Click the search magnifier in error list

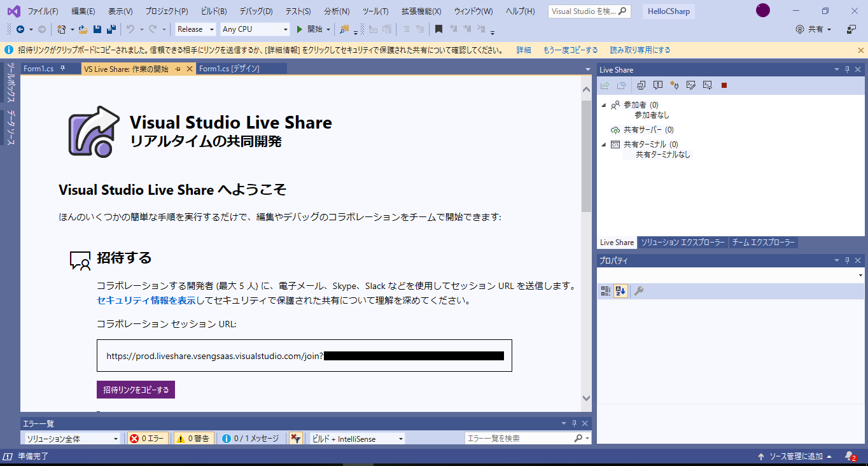tap(578, 439)
